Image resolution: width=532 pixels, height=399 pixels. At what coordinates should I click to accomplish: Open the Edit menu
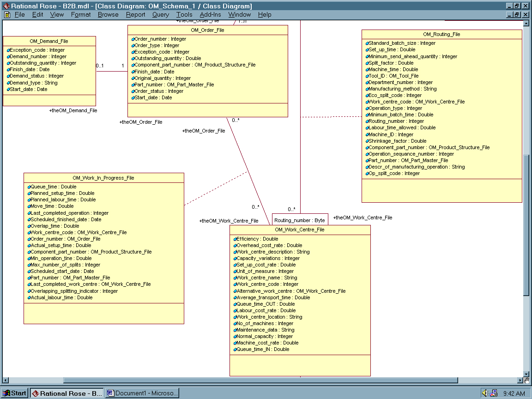(38, 15)
